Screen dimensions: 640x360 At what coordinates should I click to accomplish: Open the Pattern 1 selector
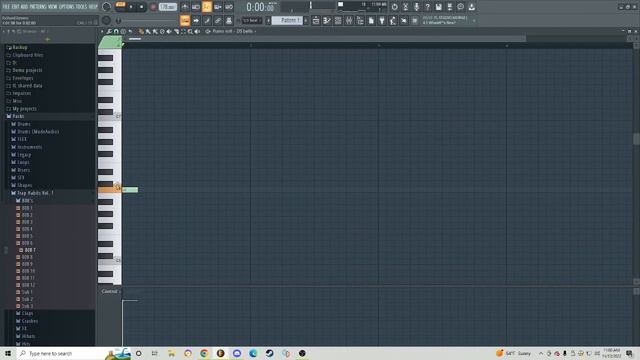pos(287,20)
